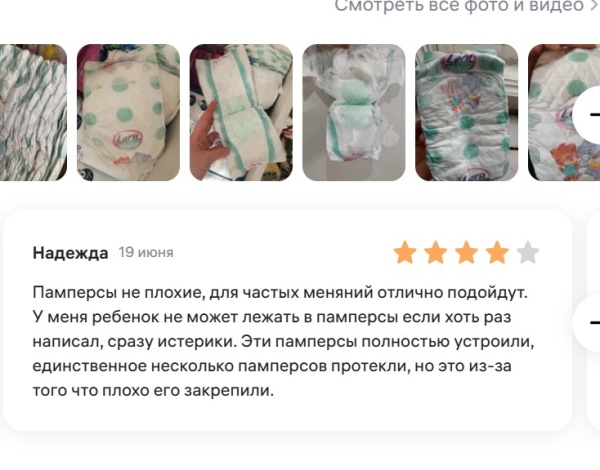The image size is (600, 470).
Task: Open the partially cropped first diaper stack photo
Action: pos(33,112)
